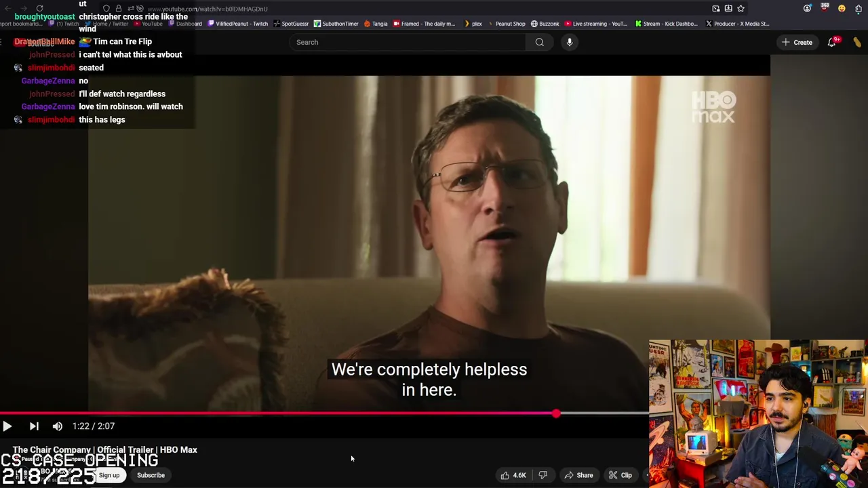Open the Framed - The daily m... bookmark
The image size is (868, 488).
(424, 24)
